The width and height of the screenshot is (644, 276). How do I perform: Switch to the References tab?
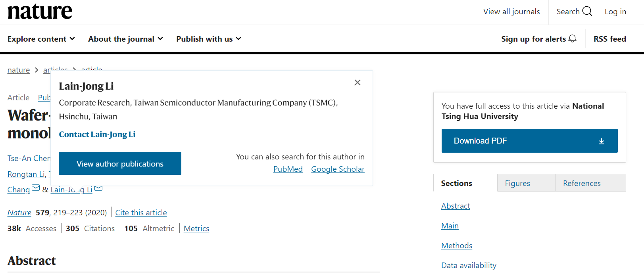[x=590, y=183]
